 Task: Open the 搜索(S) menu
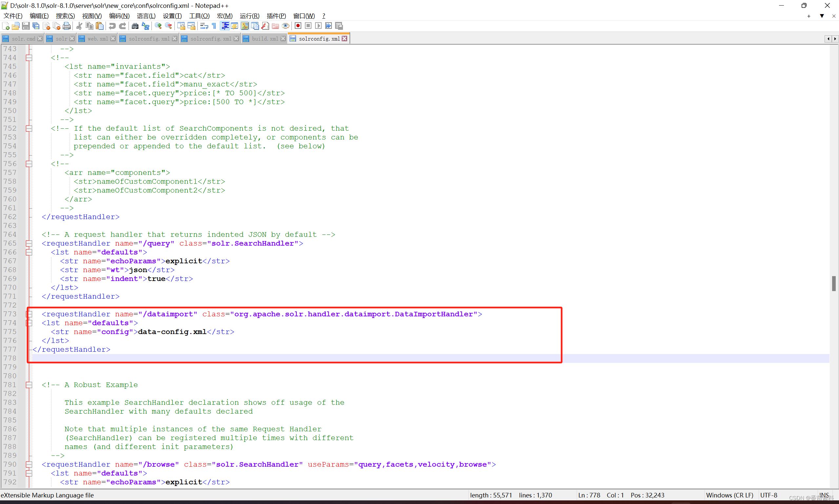click(65, 16)
